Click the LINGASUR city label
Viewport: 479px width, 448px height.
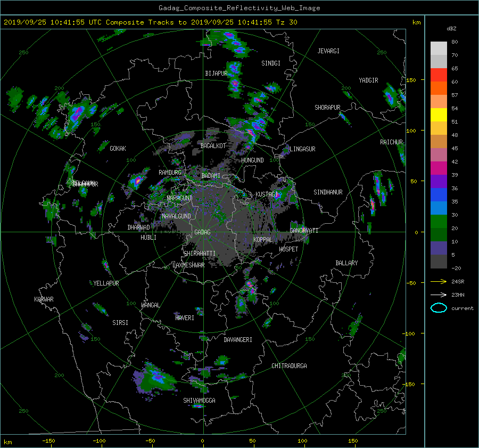point(302,149)
